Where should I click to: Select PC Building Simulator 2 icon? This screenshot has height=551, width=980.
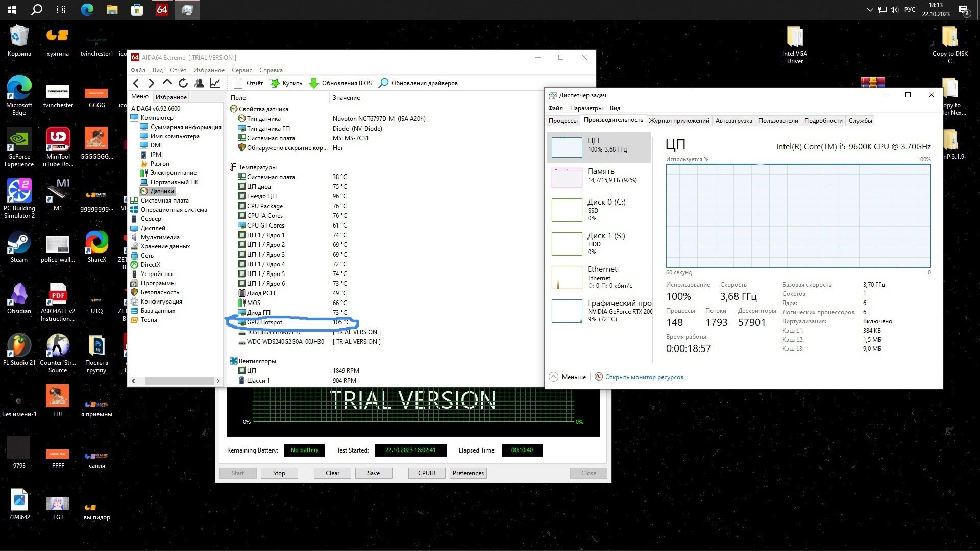[x=19, y=198]
